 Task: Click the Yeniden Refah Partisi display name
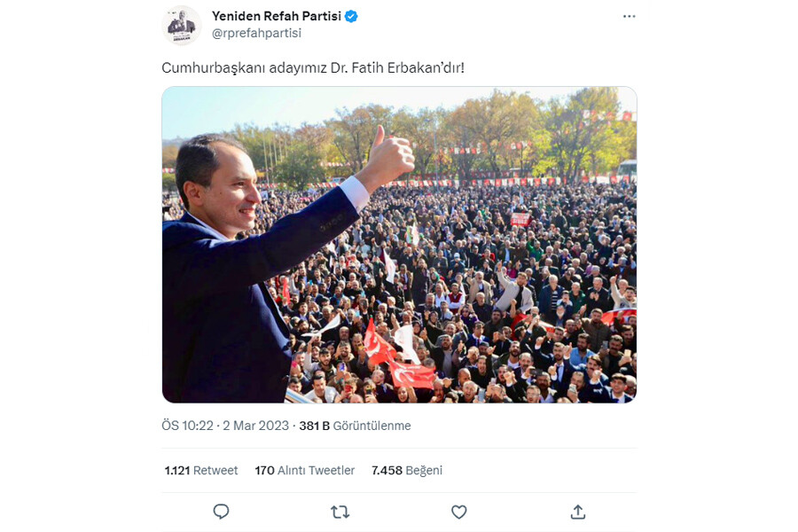277,16
